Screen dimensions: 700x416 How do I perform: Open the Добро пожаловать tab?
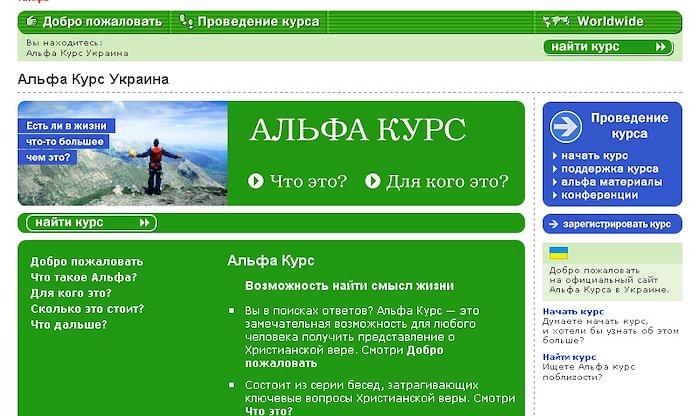click(x=94, y=22)
